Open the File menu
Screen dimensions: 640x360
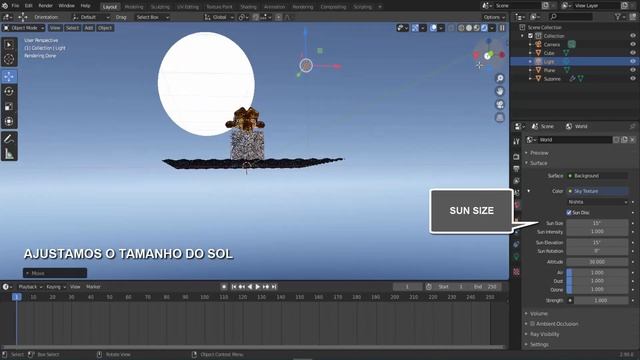click(x=15, y=6)
